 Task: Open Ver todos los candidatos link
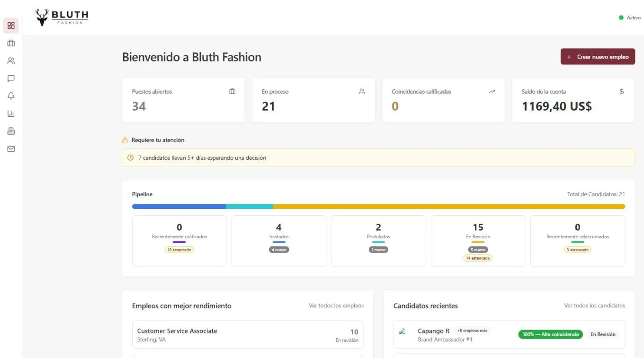click(594, 306)
